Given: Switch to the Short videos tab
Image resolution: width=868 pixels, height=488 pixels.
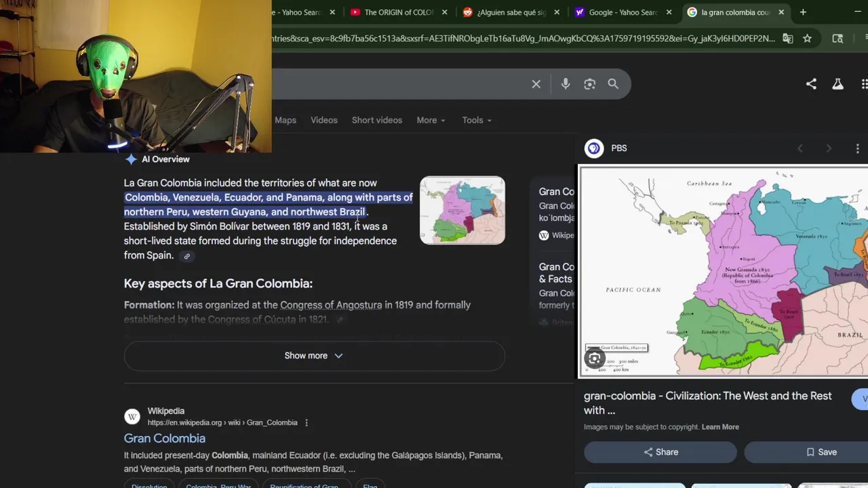Looking at the screenshot, I should pos(377,120).
